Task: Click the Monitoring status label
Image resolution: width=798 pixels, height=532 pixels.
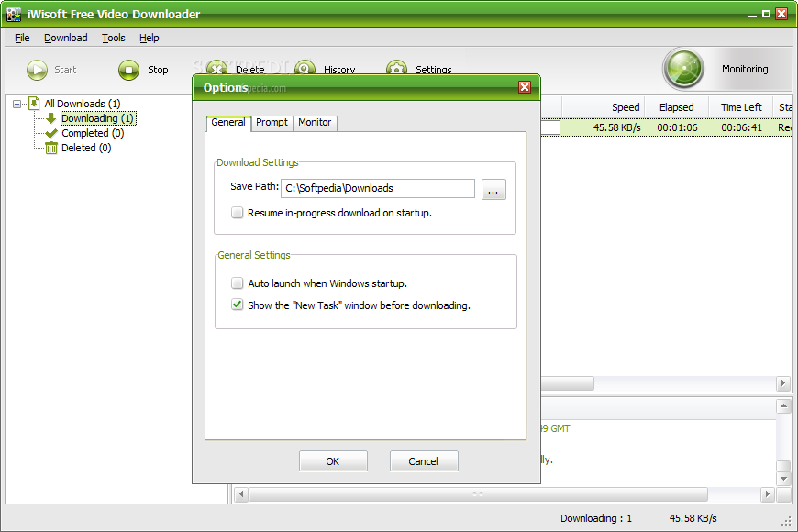Action: coord(746,69)
